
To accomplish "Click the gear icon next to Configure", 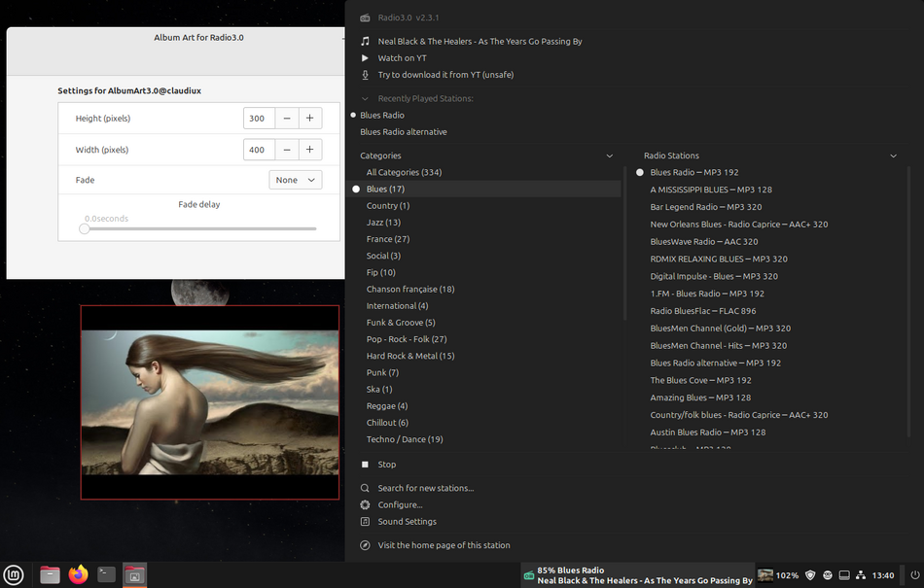I will tap(365, 504).
